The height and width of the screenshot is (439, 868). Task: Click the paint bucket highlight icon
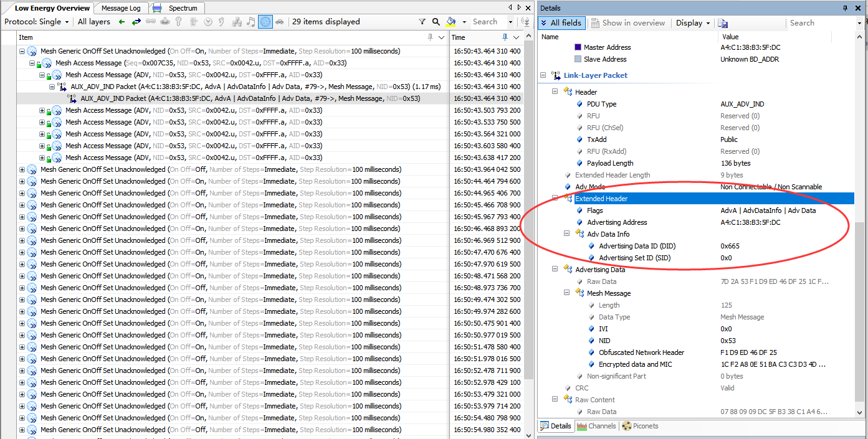point(451,22)
